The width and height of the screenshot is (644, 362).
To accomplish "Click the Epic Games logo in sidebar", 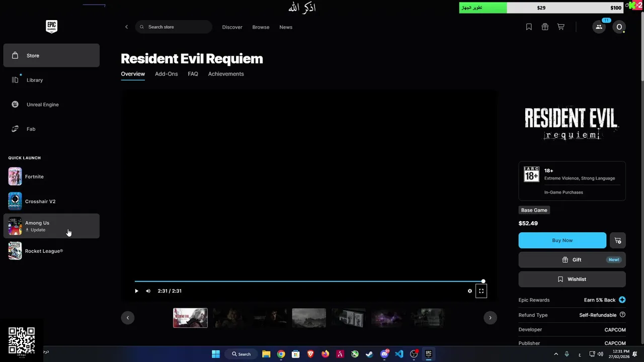I will click(51, 27).
